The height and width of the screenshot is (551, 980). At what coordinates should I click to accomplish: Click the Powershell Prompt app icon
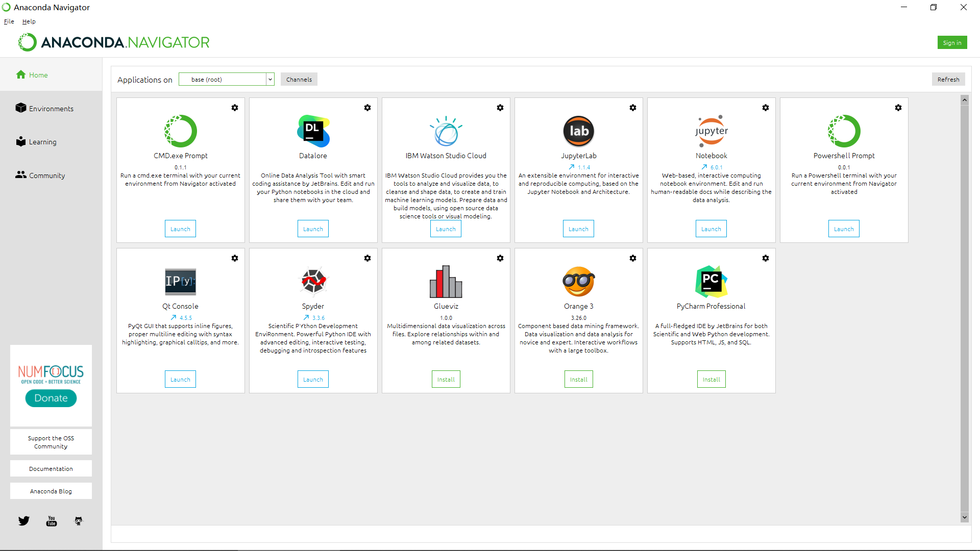pos(844,131)
